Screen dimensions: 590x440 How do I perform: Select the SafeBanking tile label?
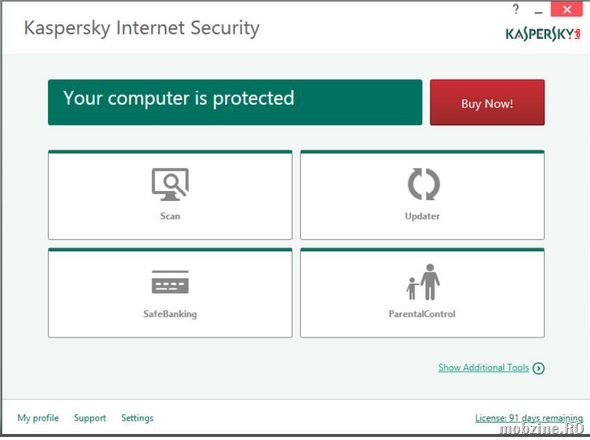[170, 314]
